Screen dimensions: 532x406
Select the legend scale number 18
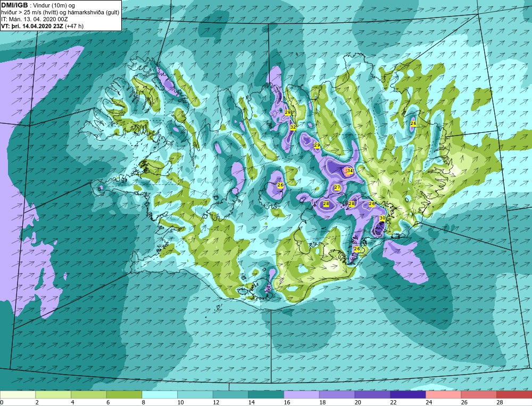pyautogui.click(x=322, y=403)
